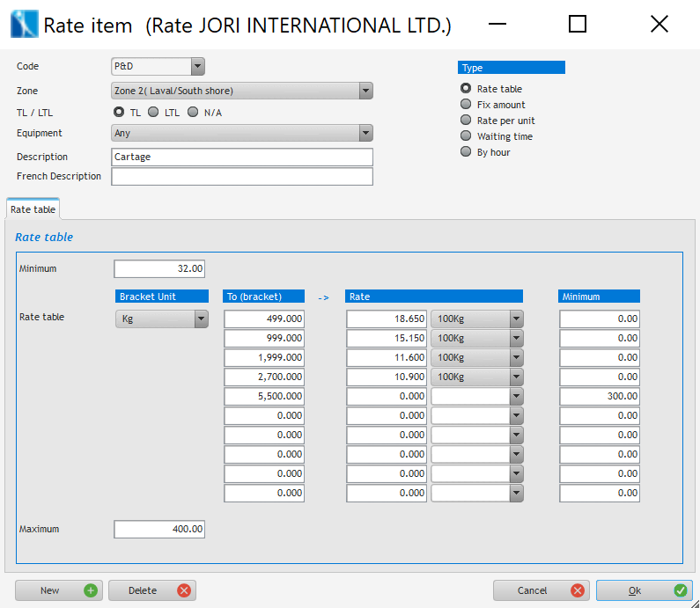Click the bracket field with 2,700.000
Image resolution: width=700 pixels, height=608 pixels.
(264, 377)
